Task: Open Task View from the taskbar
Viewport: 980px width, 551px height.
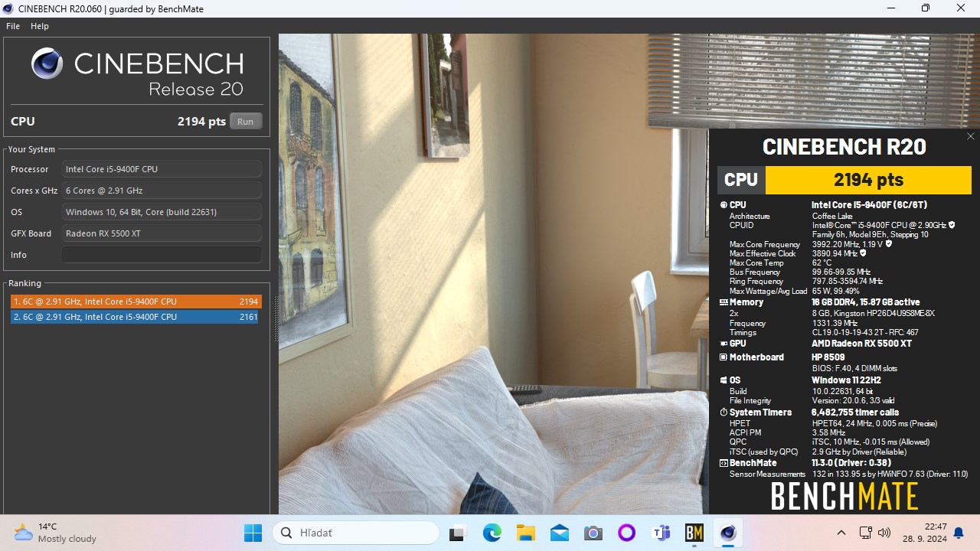Action: point(457,533)
